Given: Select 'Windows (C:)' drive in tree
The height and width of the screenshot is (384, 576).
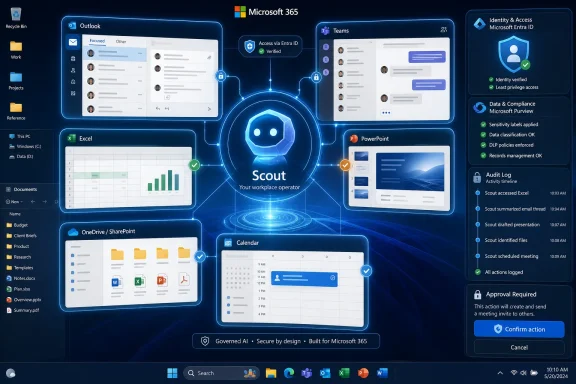Looking at the screenshot, I should (25, 146).
